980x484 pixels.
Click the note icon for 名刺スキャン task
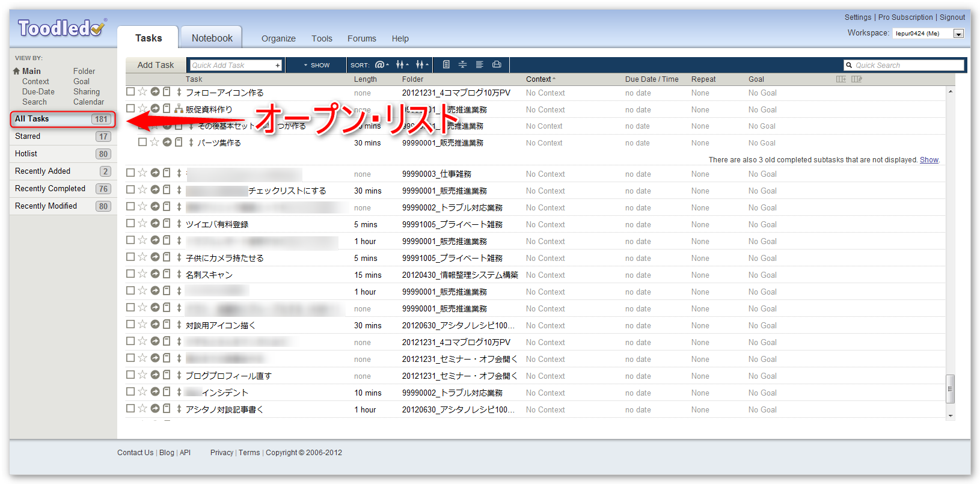[167, 274]
